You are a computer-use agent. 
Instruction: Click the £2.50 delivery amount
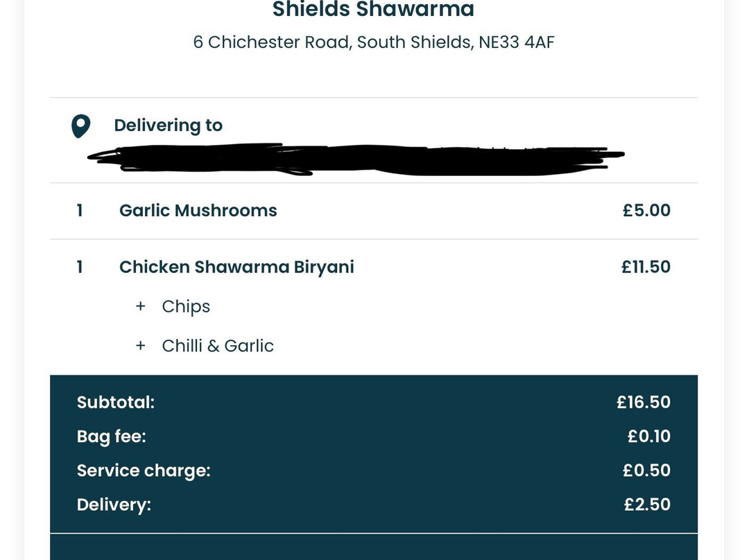point(647,505)
